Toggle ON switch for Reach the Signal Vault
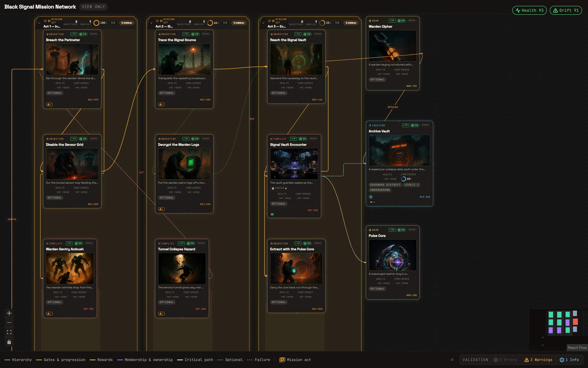Screen dimensions: 588x368 coord(307,34)
